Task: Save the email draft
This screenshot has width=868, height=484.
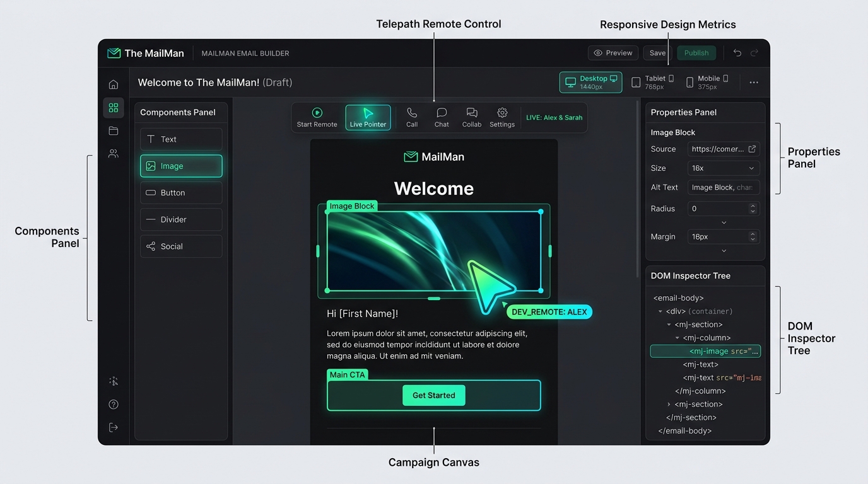Action: [657, 53]
